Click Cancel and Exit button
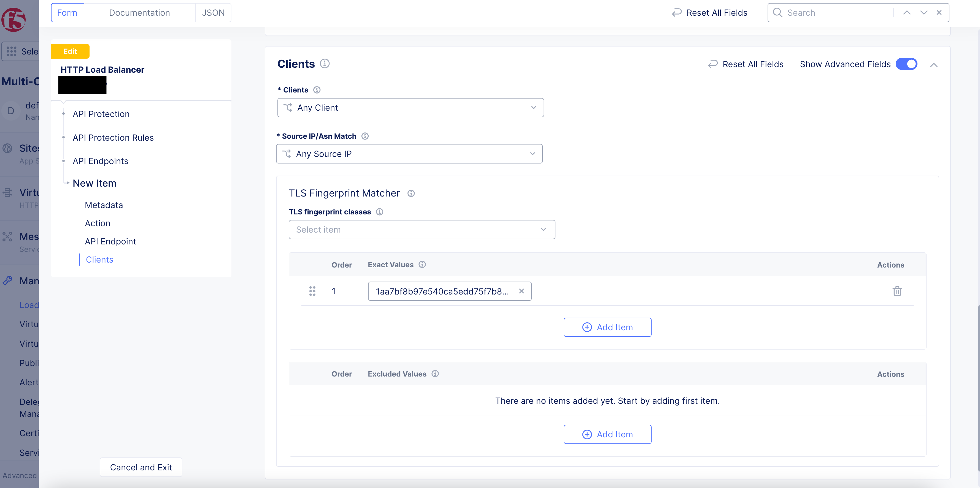 coord(141,467)
